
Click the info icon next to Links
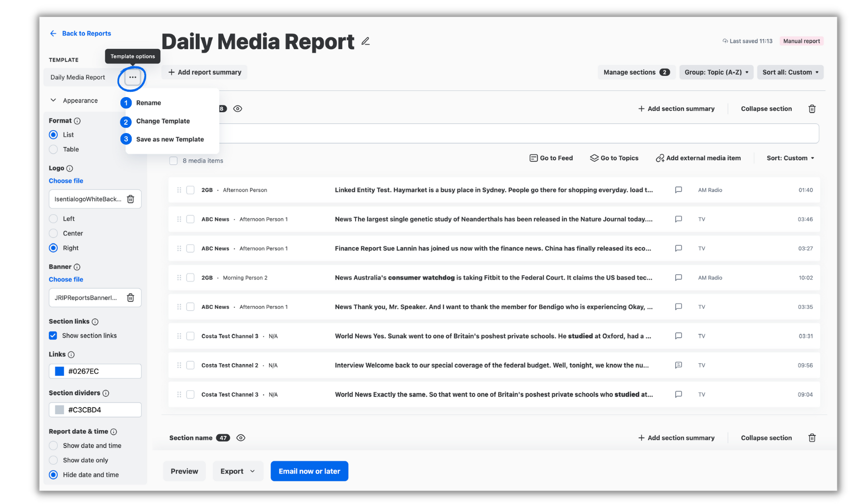pos(71,355)
